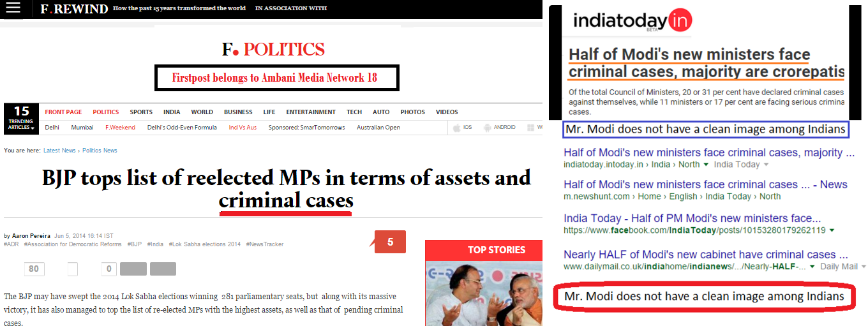Select the POLITICS menu item
This screenshot has width=868, height=326.
coord(106,112)
